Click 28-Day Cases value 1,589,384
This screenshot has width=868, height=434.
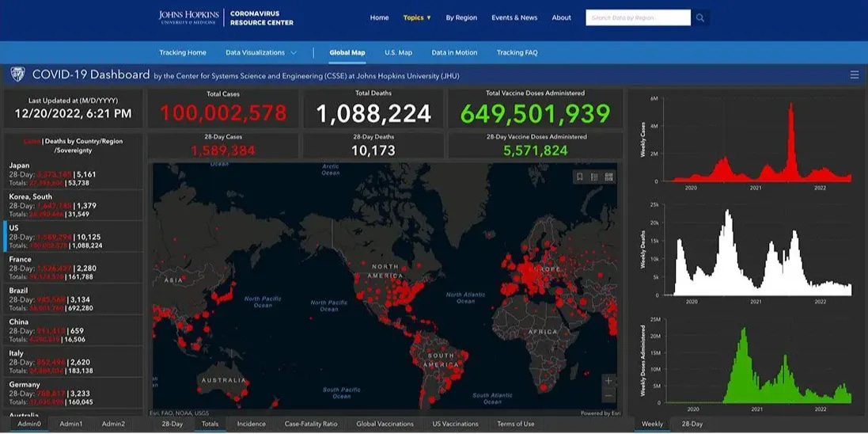click(x=223, y=150)
